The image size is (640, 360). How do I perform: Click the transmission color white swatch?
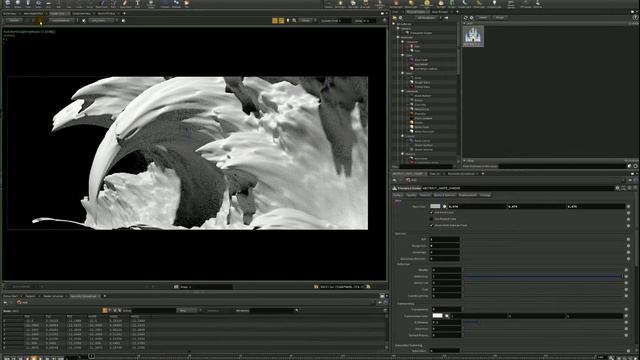point(437,316)
